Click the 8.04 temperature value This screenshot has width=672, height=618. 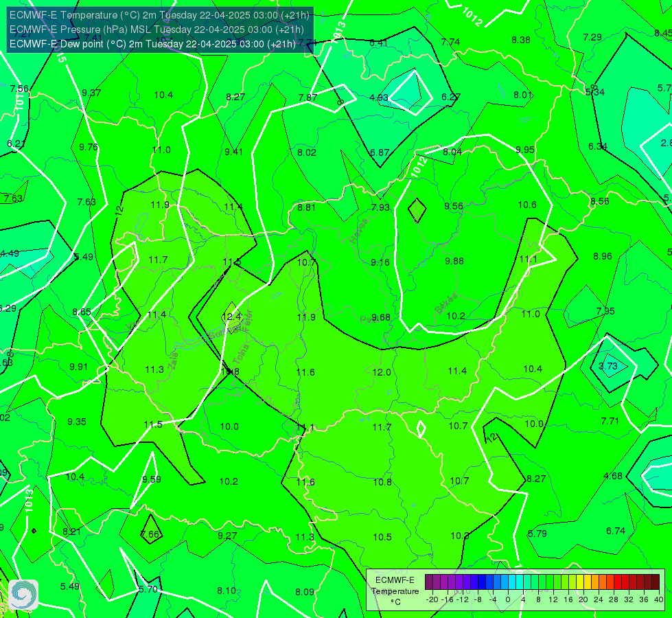pyautogui.click(x=452, y=152)
